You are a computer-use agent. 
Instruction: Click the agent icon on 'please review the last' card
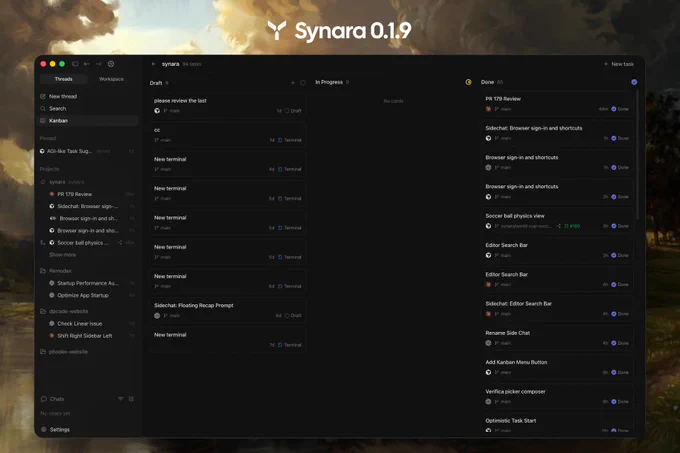157,111
